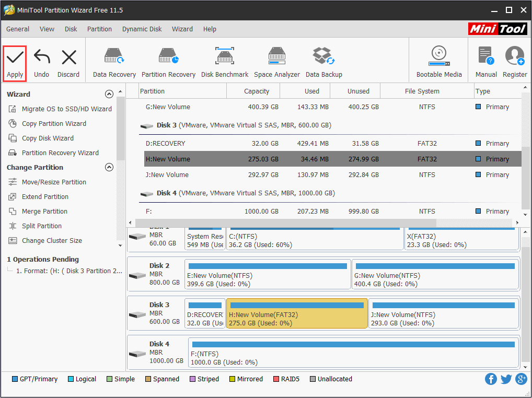Collapse the Change Partition section
532x398 pixels.
coord(109,167)
